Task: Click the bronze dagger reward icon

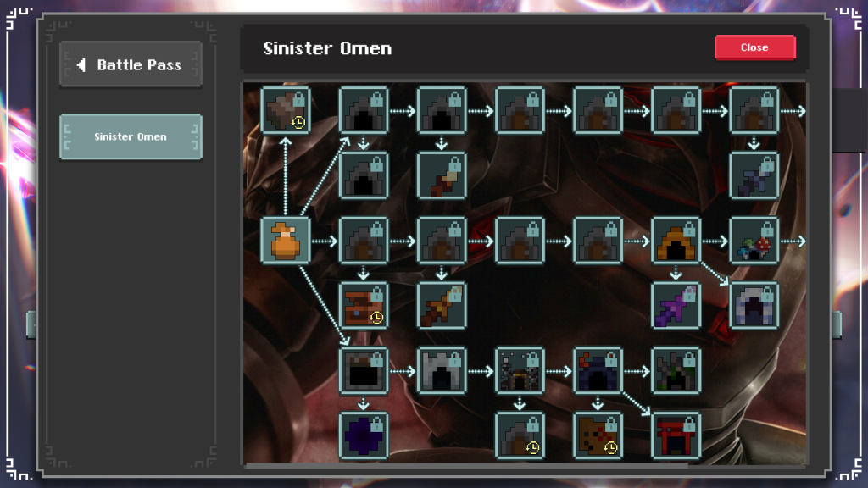Action: point(441,306)
